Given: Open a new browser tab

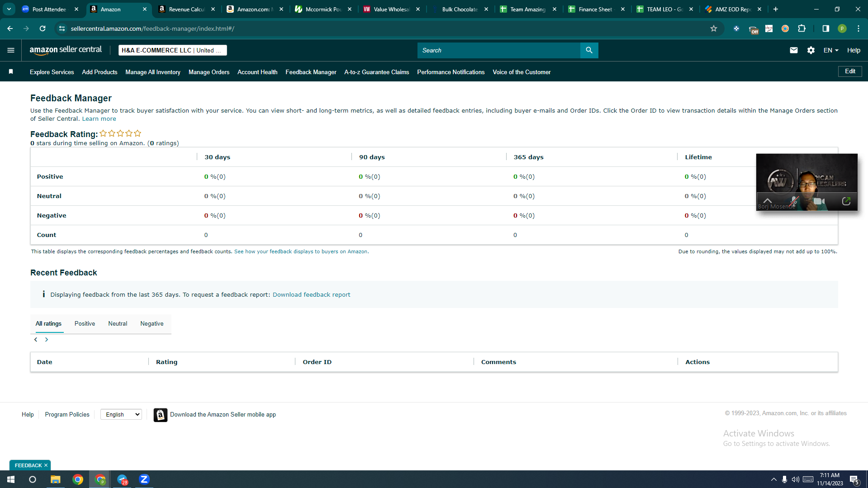Looking at the screenshot, I should click(x=776, y=9).
